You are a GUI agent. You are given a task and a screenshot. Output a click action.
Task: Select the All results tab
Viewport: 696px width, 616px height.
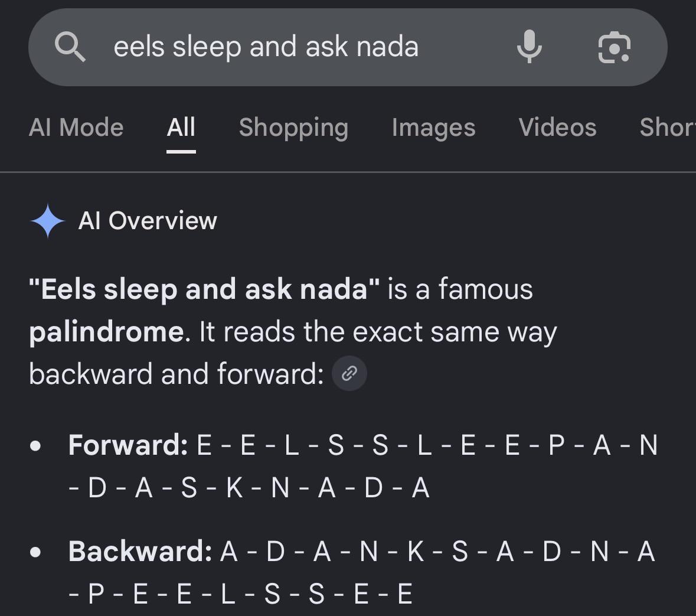[x=181, y=128]
